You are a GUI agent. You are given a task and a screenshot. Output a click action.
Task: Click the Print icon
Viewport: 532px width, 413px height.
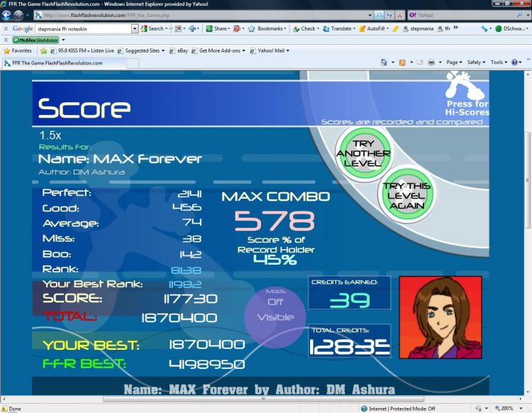[x=431, y=62]
